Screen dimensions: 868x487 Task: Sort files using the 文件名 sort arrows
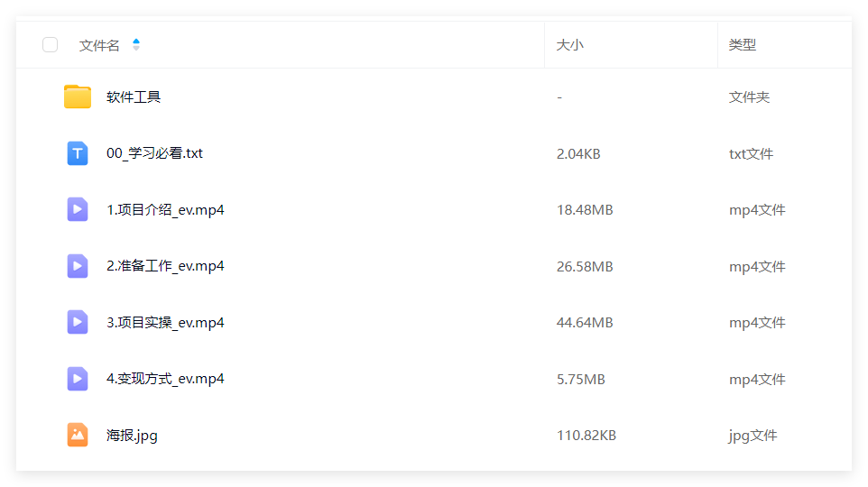point(136,45)
